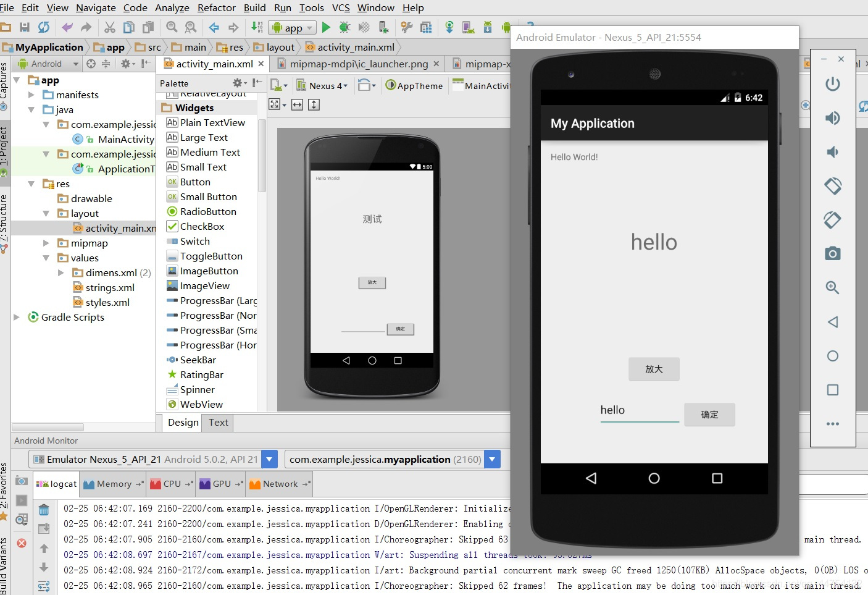Open the Refactor menu

pyautogui.click(x=217, y=7)
